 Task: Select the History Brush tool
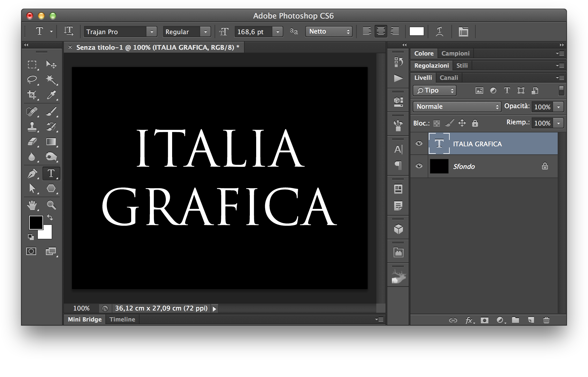pyautogui.click(x=51, y=127)
